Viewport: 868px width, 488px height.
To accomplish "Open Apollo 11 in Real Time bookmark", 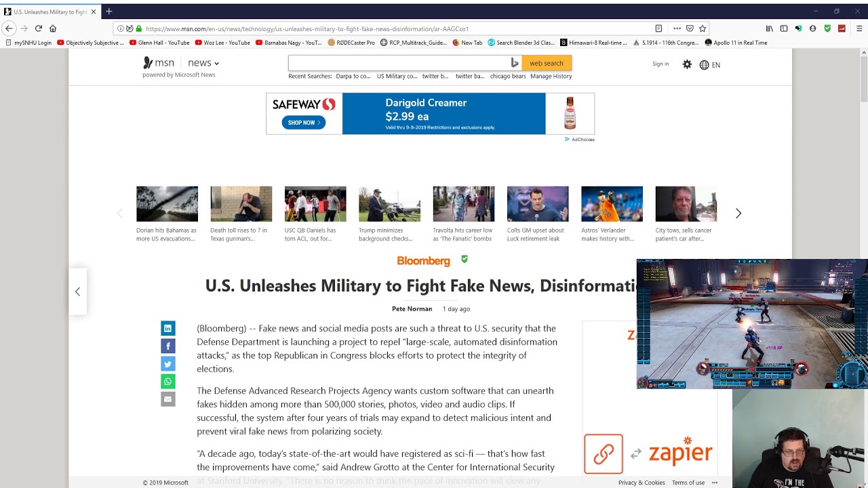I will 736,43.
